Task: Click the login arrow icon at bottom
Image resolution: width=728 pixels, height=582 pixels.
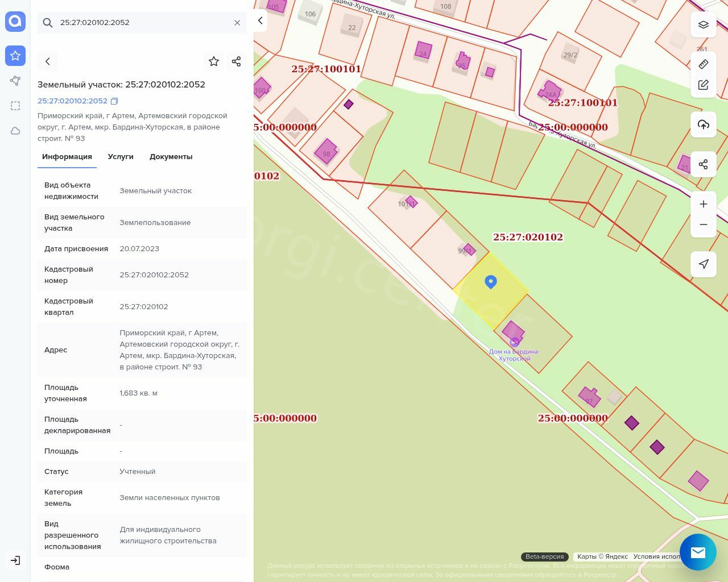Action: tap(15, 560)
